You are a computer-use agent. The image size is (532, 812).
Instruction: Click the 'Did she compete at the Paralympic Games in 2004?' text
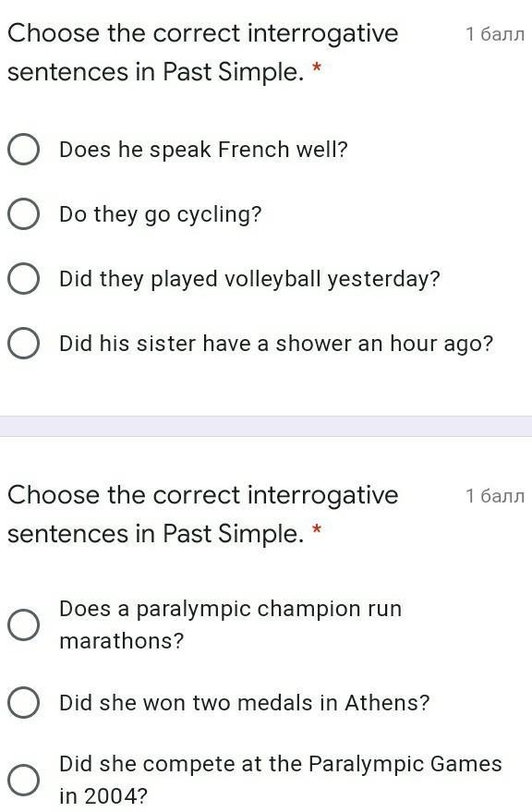click(280, 780)
